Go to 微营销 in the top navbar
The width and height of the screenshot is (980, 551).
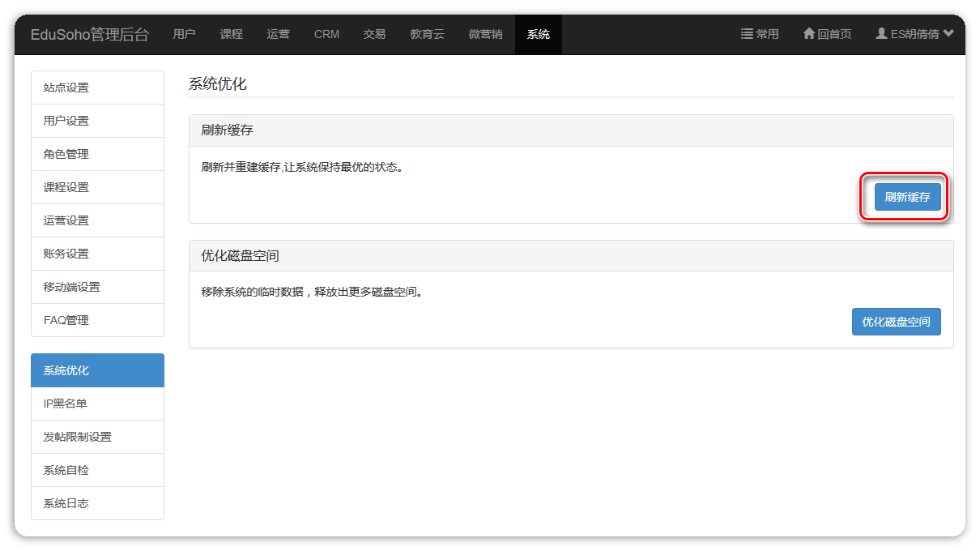pos(485,34)
